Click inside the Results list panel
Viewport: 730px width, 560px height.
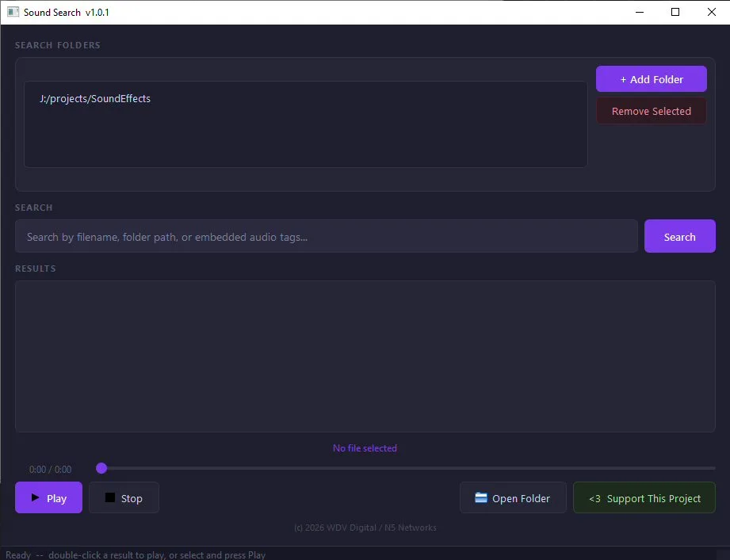click(365, 356)
